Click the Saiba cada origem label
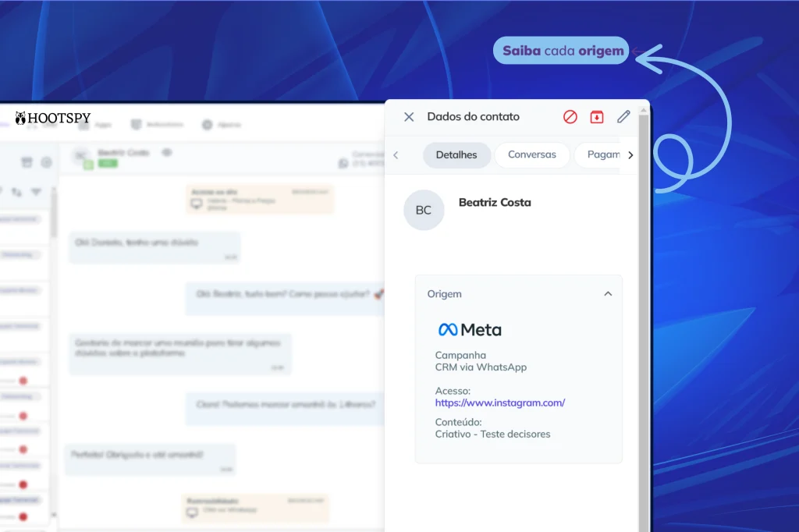This screenshot has height=532, width=799. coord(562,51)
